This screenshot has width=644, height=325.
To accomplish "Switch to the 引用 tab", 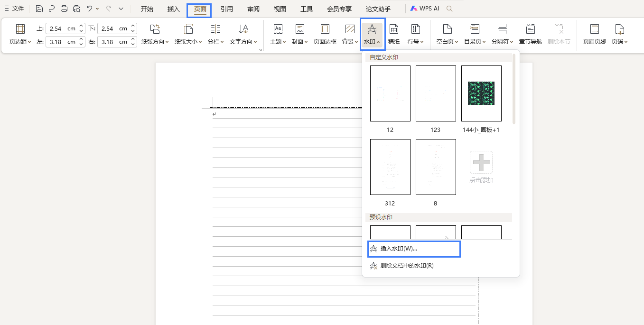I will (227, 9).
